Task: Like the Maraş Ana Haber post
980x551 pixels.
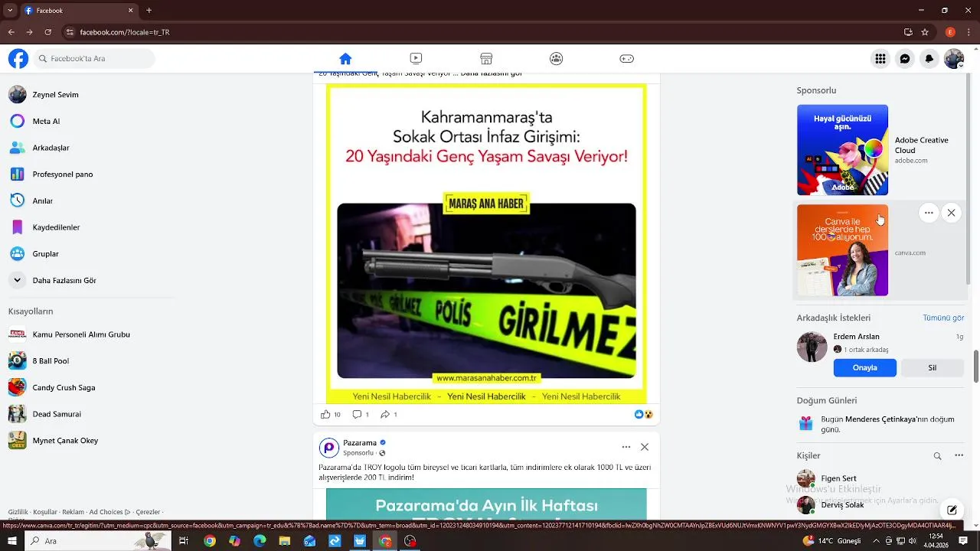Action: coord(325,414)
